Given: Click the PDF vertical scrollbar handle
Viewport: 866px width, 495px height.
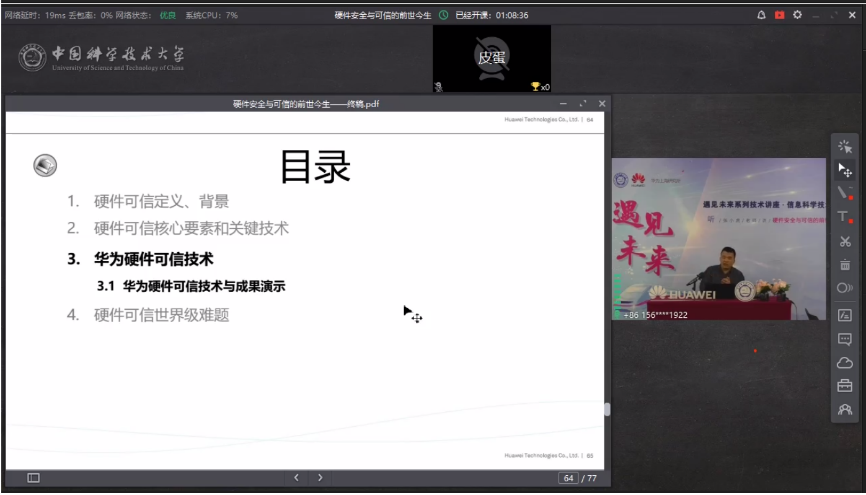Looking at the screenshot, I should pos(607,409).
